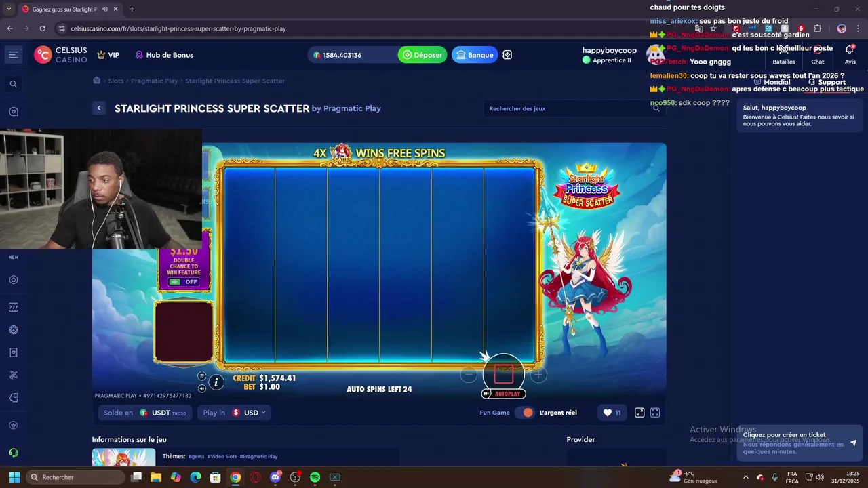
Task: Open File Explorer from the taskbar
Action: pyautogui.click(x=156, y=477)
